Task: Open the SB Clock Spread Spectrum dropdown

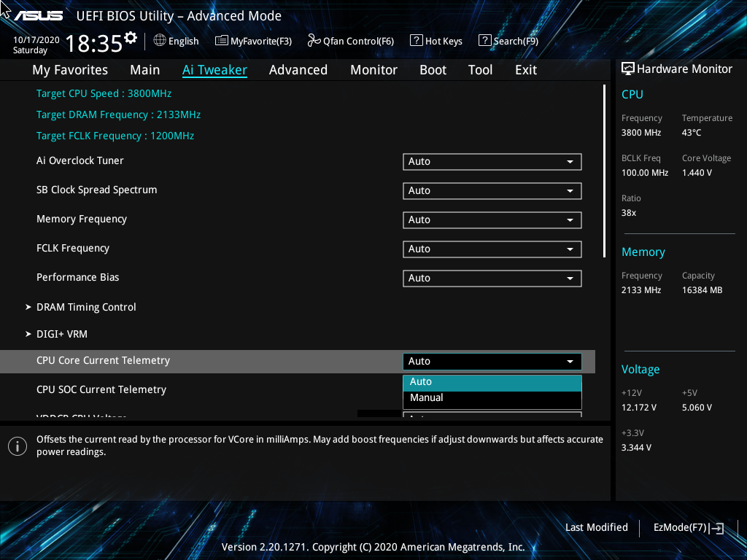Action: click(492, 191)
